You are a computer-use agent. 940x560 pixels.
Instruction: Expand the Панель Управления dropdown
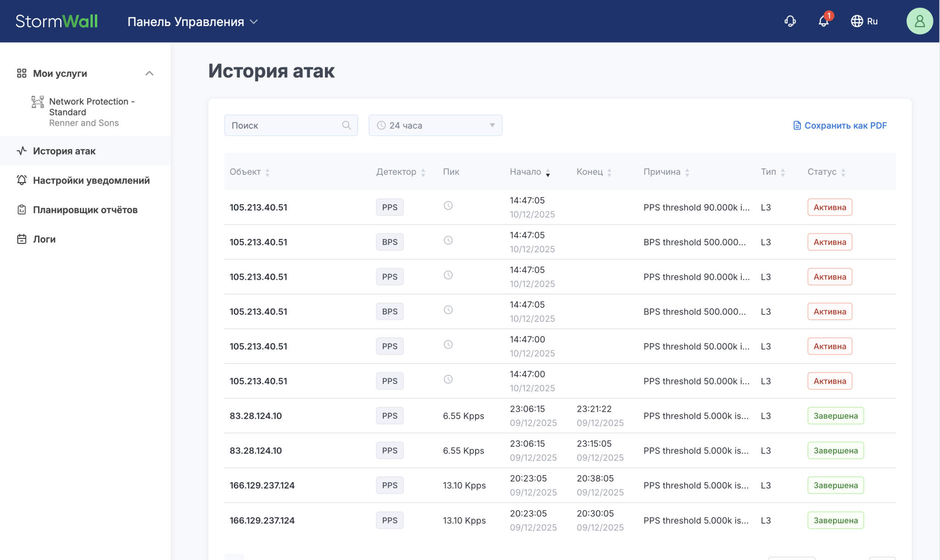193,22
